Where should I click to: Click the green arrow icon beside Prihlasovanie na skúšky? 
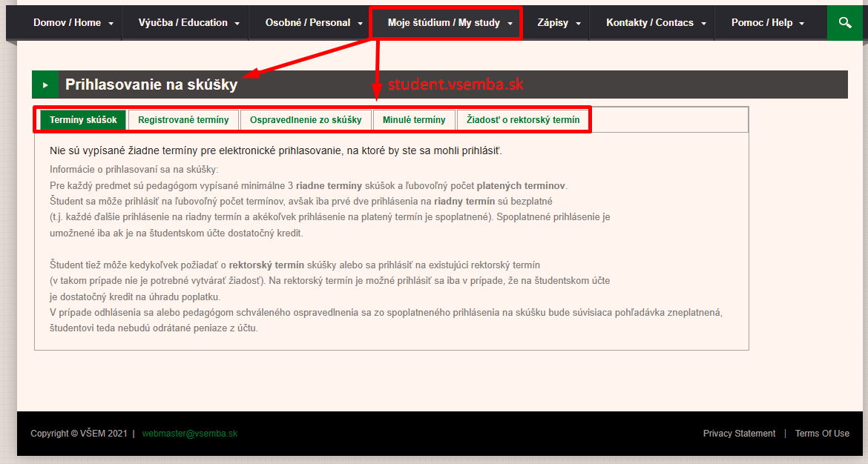(x=45, y=85)
